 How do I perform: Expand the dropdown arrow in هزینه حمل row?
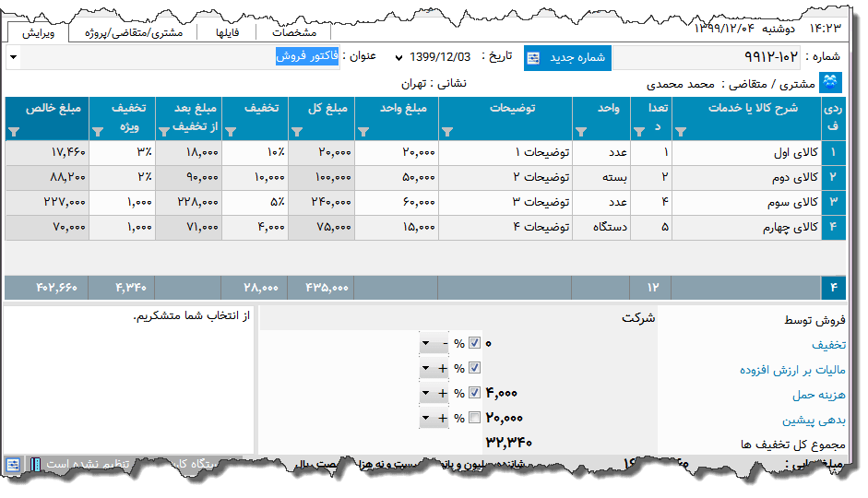coord(425,394)
